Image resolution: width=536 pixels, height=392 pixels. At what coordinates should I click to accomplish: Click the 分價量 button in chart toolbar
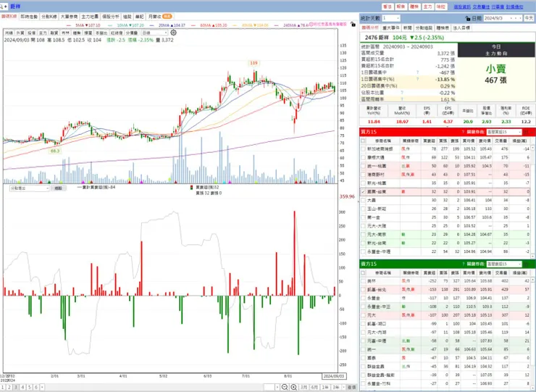132,33
